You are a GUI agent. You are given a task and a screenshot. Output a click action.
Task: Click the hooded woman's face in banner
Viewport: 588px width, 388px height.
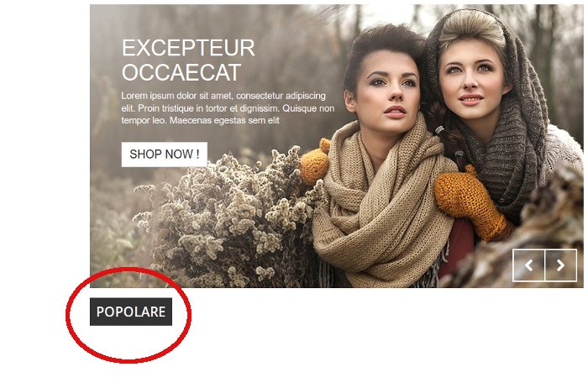click(472, 81)
